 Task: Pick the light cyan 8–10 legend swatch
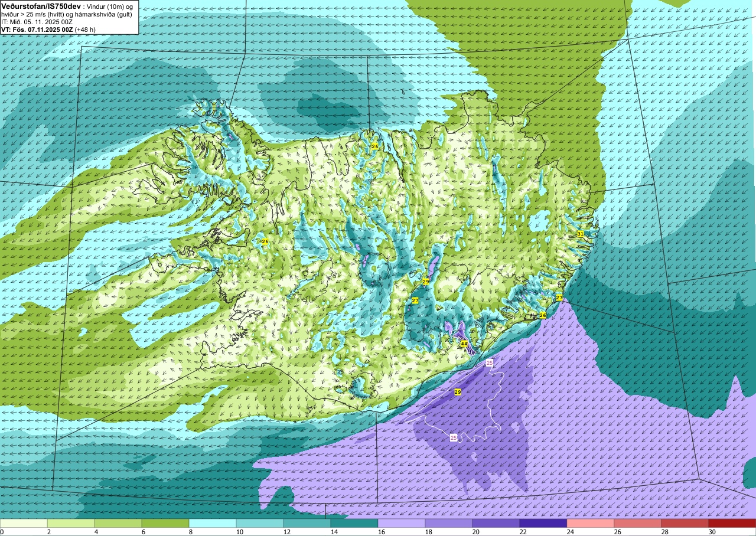pyautogui.click(x=213, y=523)
